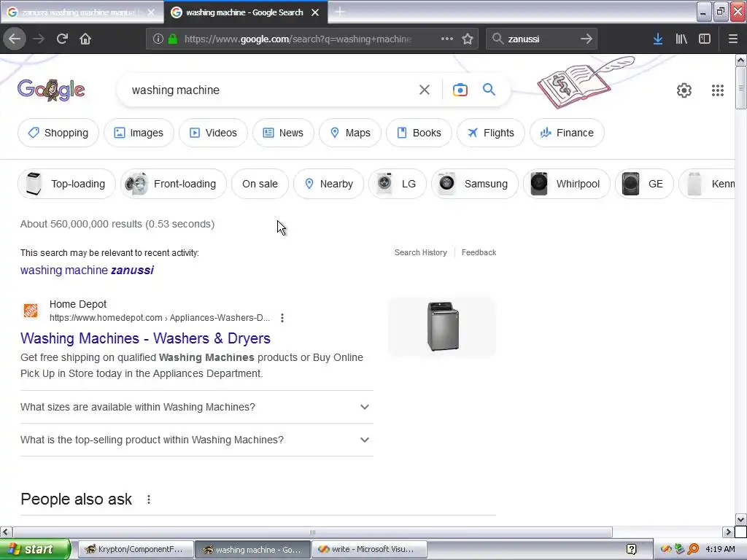Select the Samsung brand chip
Viewport: 747px width, 560px height.
tap(474, 184)
